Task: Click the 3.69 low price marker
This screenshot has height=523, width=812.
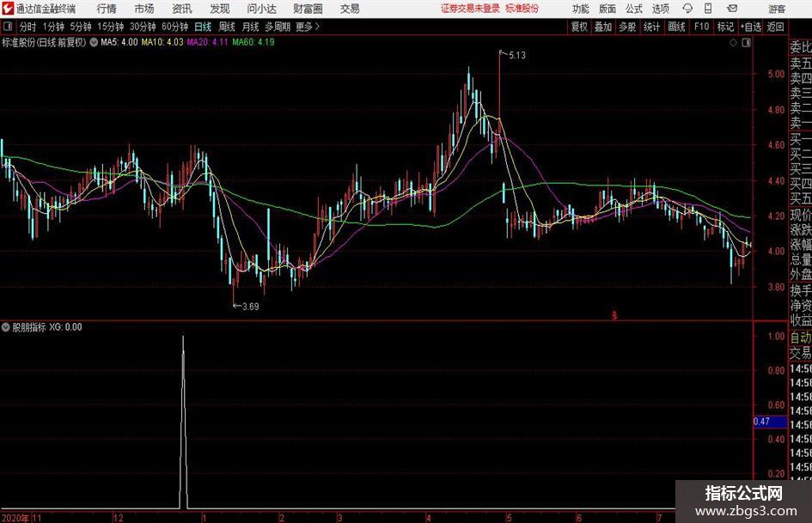Action: [251, 307]
